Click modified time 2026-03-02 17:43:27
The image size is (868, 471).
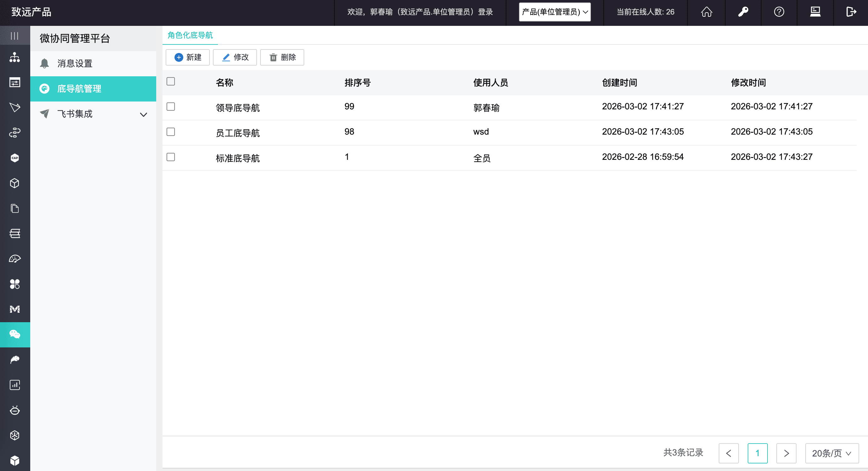pos(771,157)
